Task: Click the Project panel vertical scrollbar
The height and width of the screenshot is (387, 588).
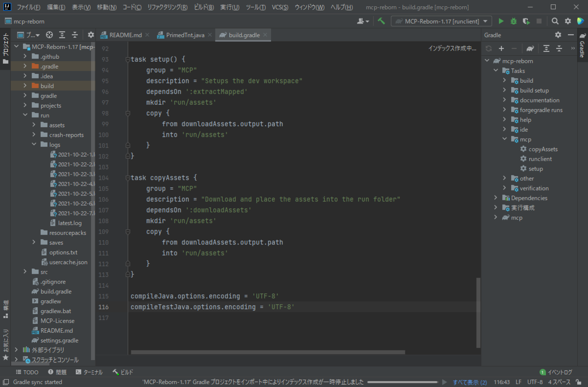Action: click(x=94, y=201)
